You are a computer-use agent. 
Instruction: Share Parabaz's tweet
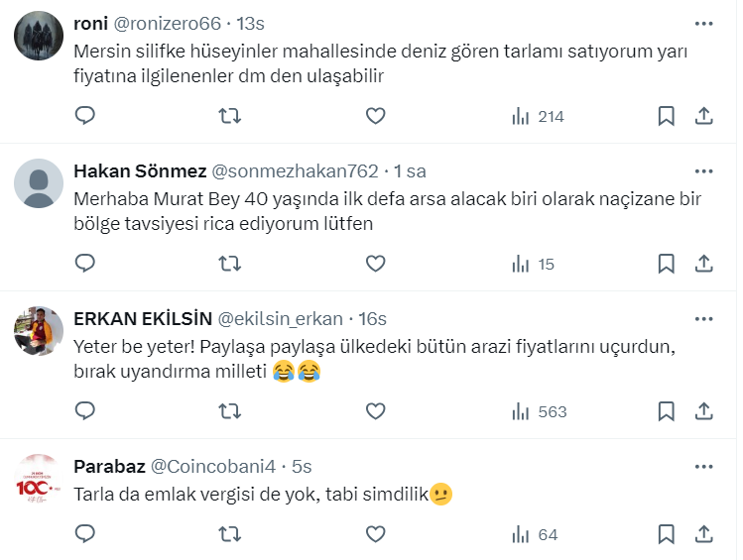(x=703, y=534)
